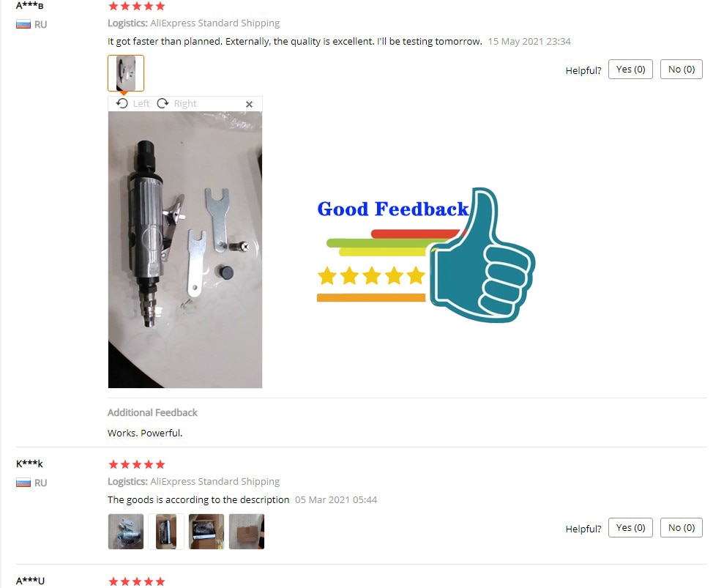Image resolution: width=713 pixels, height=588 pixels.
Task: Click the Additional Feedback heading
Action: click(152, 412)
